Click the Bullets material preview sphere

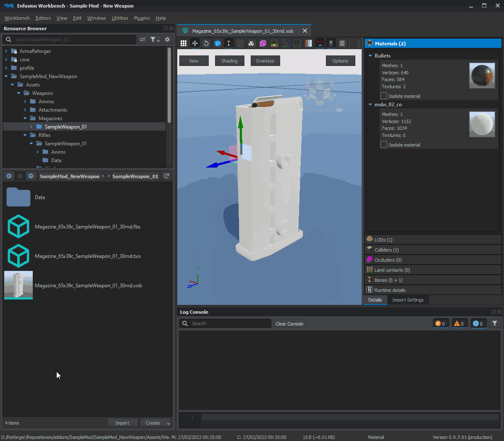482,76
